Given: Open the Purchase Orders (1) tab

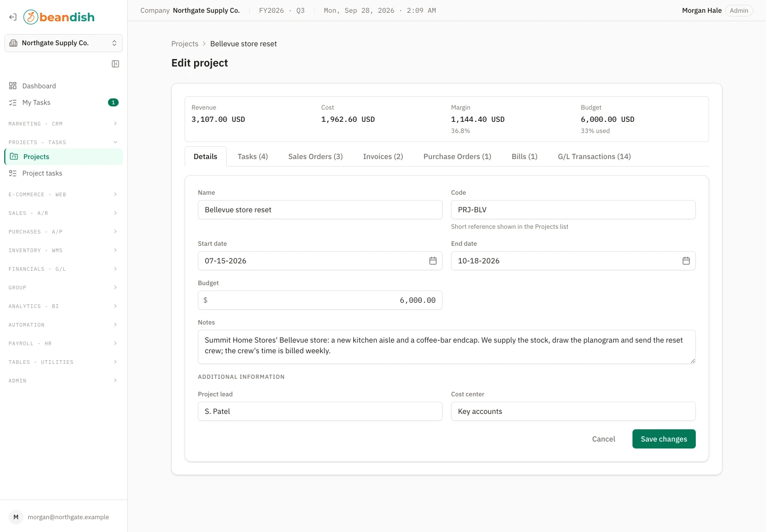Looking at the screenshot, I should pyautogui.click(x=457, y=156).
